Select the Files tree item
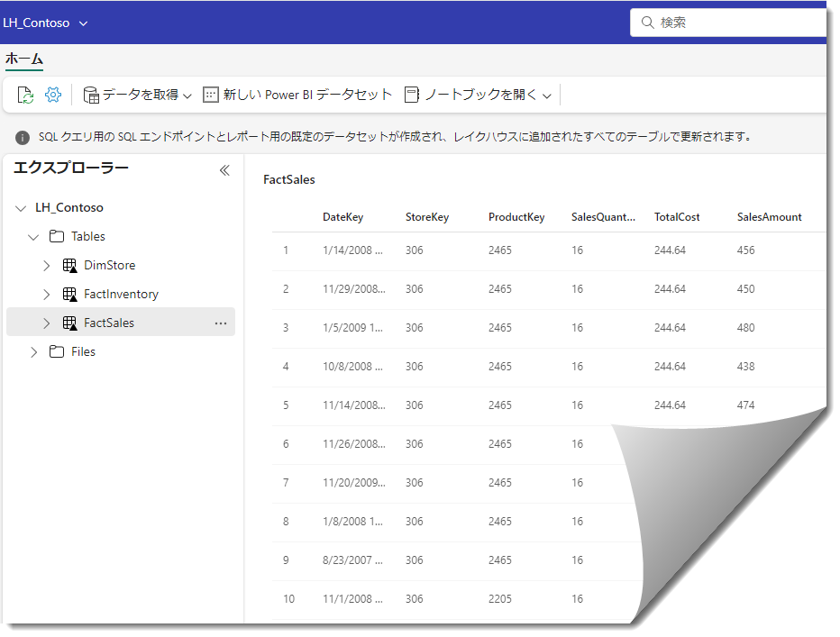This screenshot has width=840, height=637. pyautogui.click(x=83, y=352)
